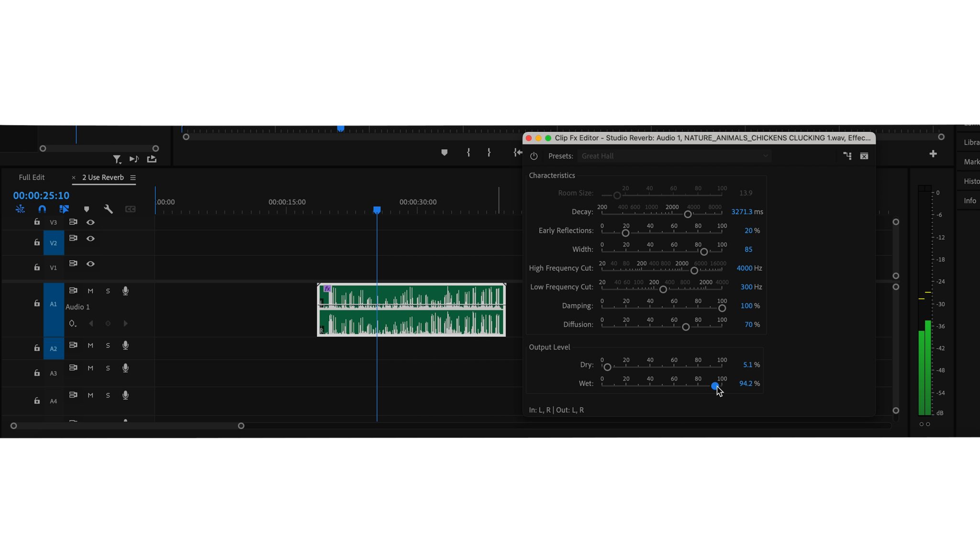Mute the Audio 1 track
Screen dimensions: 980x551
pyautogui.click(x=90, y=290)
